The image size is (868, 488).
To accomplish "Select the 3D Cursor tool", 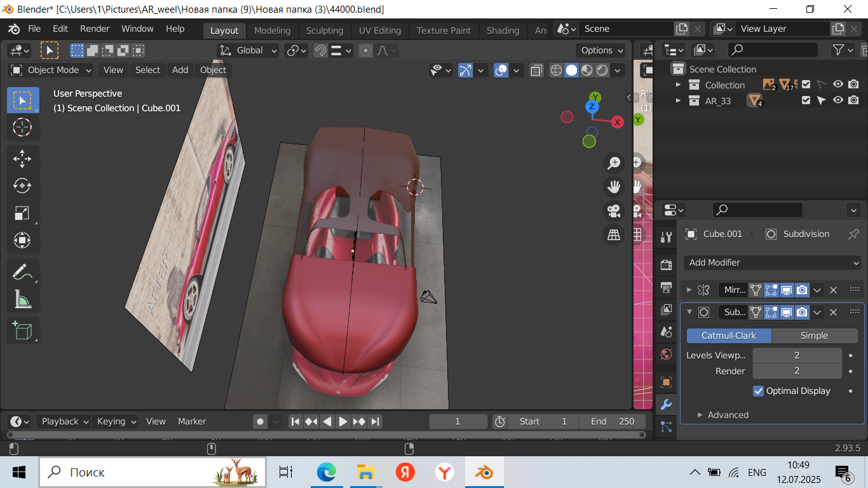I will 22,127.
